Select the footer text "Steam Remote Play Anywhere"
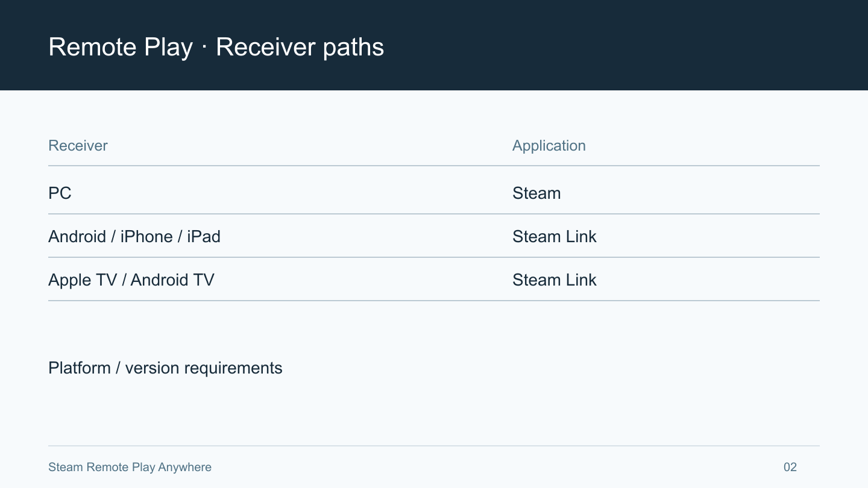 (x=130, y=467)
